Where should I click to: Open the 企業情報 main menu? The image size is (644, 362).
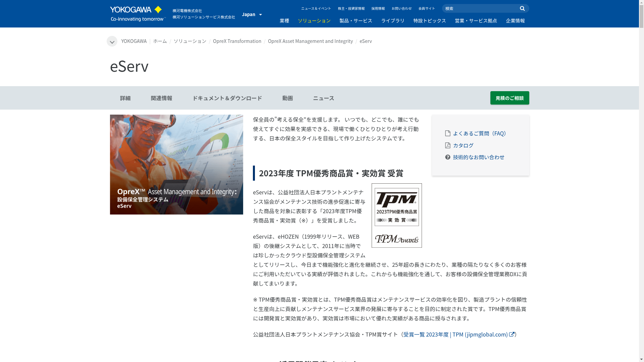point(516,21)
